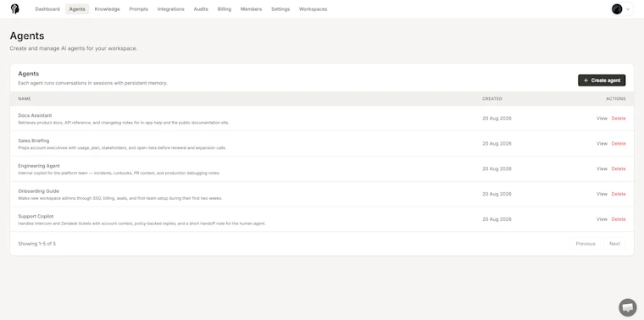Click the Next pagination button
Viewport: 644px width, 320px height.
pyautogui.click(x=614, y=244)
